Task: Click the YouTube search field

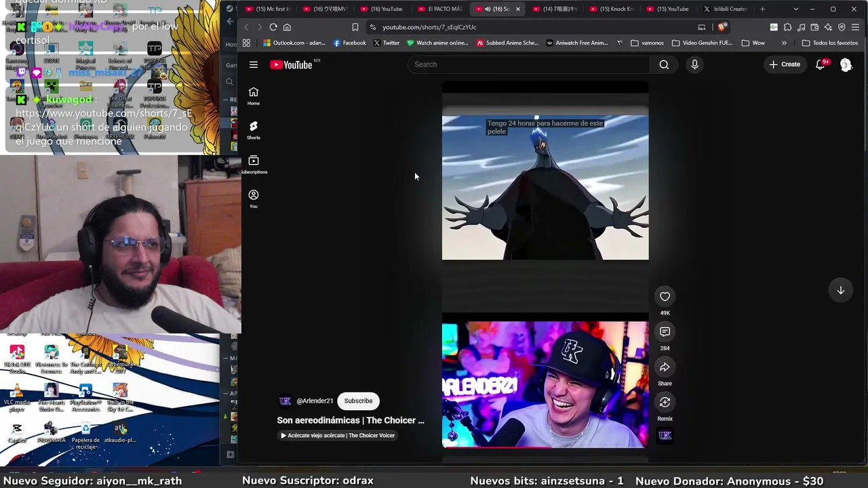Action: click(529, 64)
